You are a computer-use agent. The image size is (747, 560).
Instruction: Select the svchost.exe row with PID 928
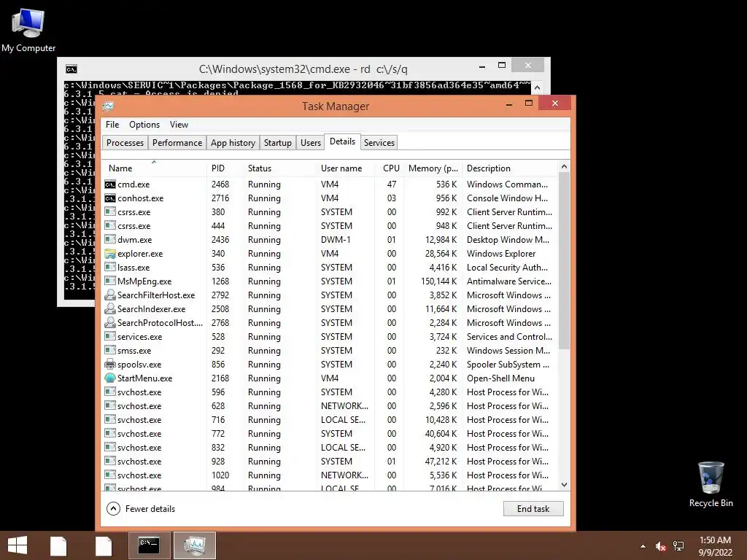329,461
